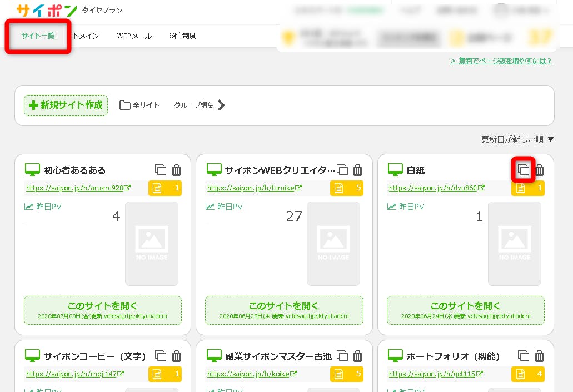Click trash icon on ポートフォリオ（機能） card

539,356
